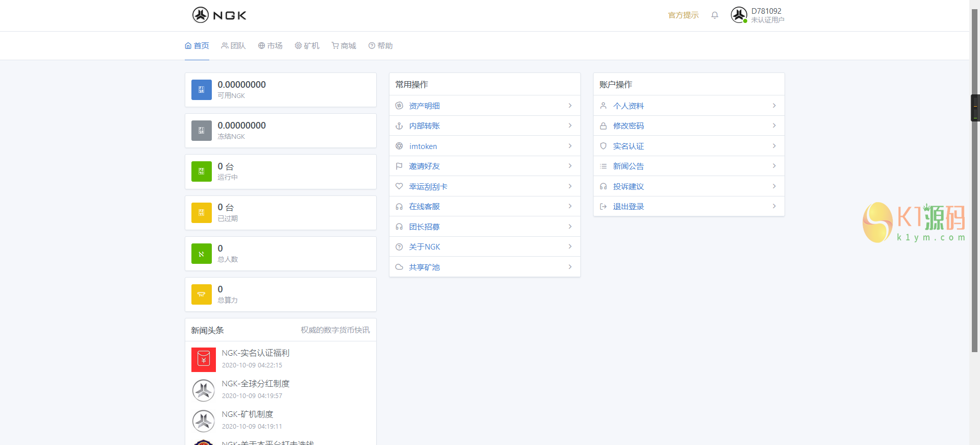This screenshot has height=445, width=980.
Task: Click the heart icon beside 幸运刮刮卡
Action: 399,186
